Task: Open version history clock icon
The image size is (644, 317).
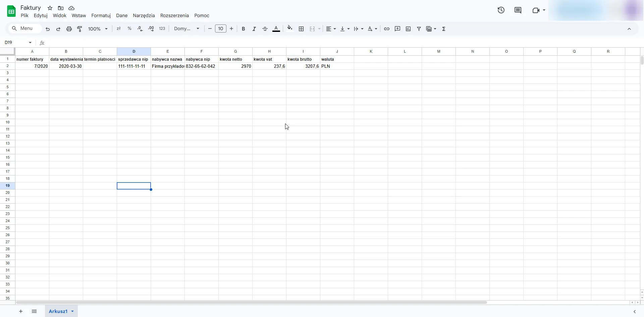Action: [501, 10]
